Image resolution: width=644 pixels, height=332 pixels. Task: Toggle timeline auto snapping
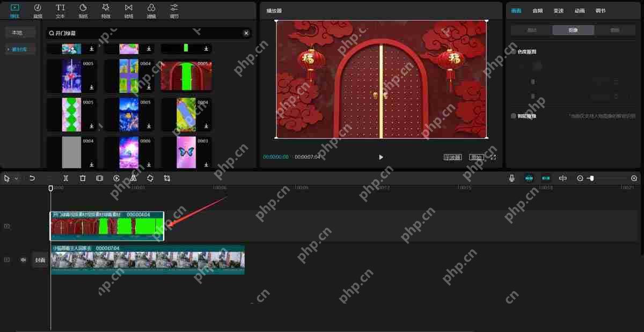coord(546,178)
